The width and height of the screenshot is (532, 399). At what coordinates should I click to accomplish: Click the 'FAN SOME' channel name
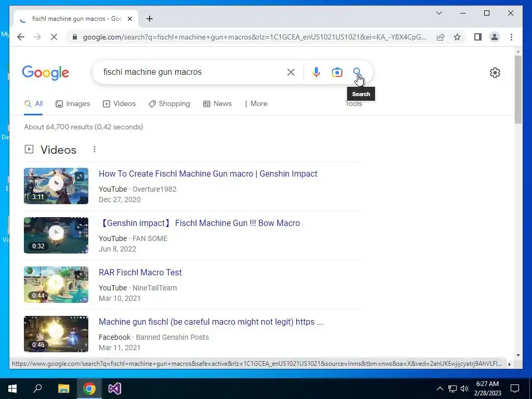pos(150,238)
